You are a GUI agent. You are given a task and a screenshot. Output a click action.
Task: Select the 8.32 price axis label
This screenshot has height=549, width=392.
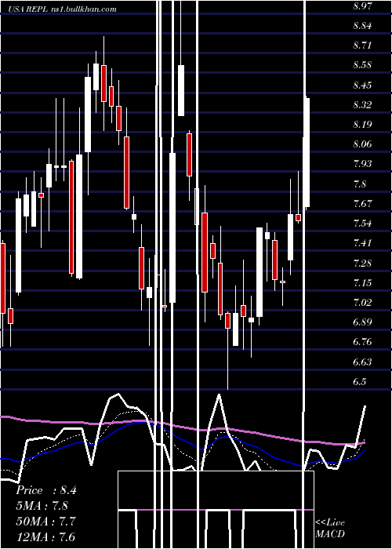[362, 105]
